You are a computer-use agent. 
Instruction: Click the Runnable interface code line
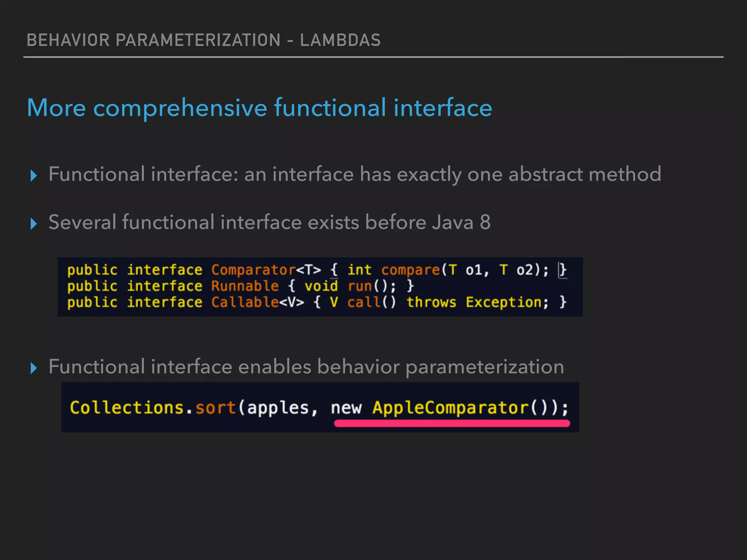point(240,286)
